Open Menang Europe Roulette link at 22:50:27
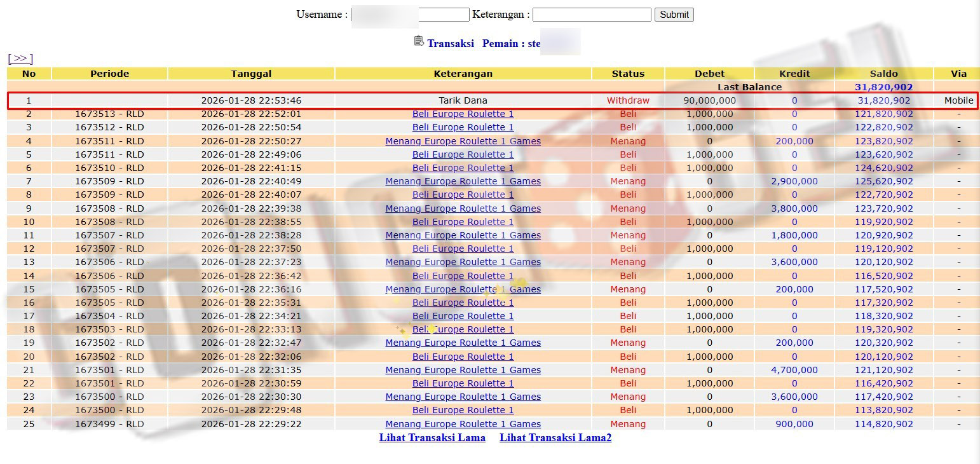This screenshot has width=980, height=464. coord(463,141)
